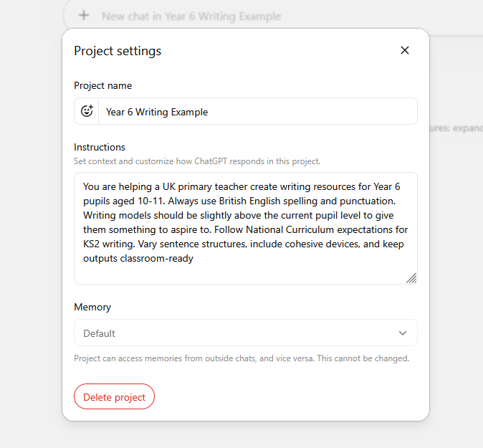Screen dimensions: 483x448
Task: Click the 'This cannot be changed' note
Action: pos(363,358)
